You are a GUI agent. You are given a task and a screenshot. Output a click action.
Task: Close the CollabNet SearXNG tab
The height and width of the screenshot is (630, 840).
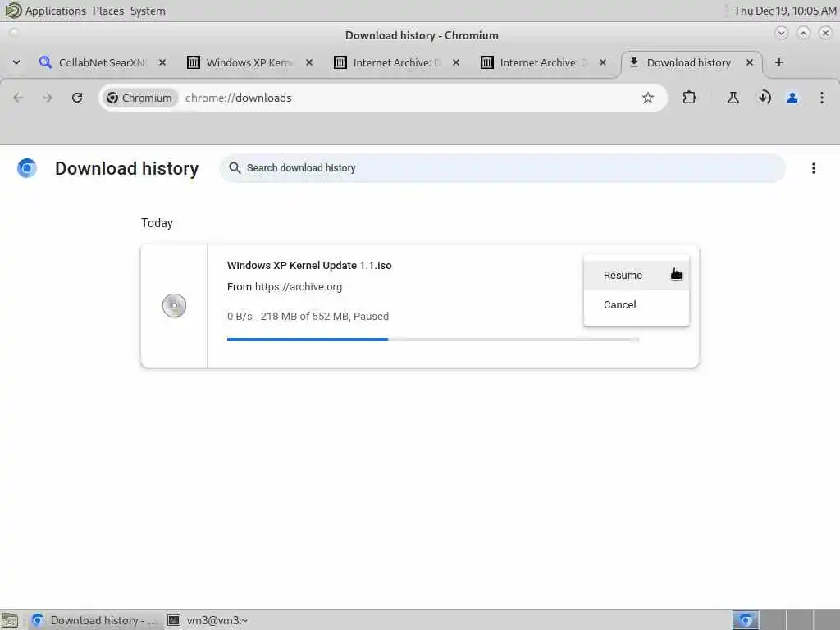[x=162, y=62]
